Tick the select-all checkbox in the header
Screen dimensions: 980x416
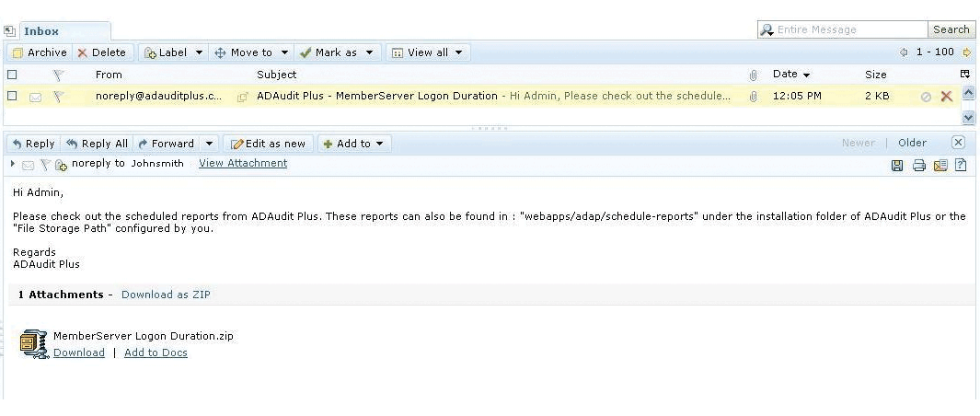[x=13, y=75]
